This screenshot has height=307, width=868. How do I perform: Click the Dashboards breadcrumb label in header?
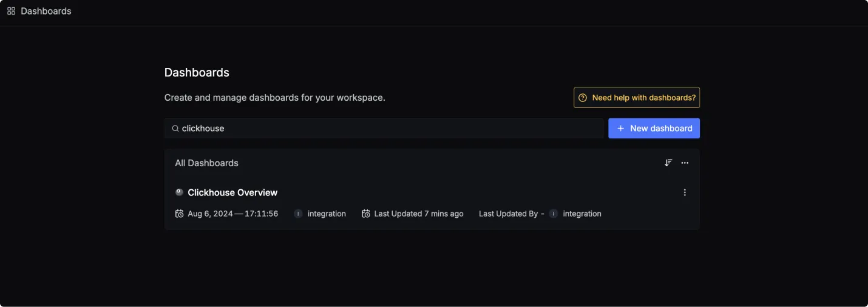(46, 11)
